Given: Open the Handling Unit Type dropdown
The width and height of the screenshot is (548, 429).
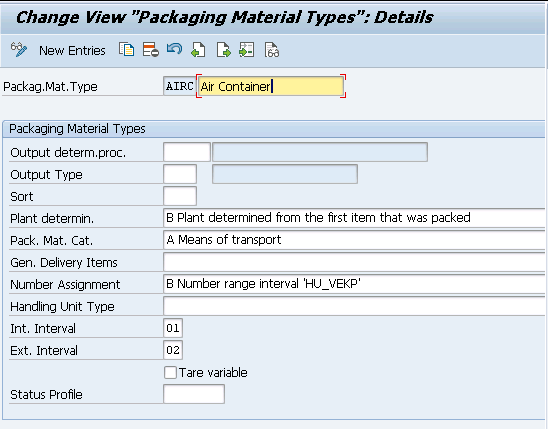Looking at the screenshot, I should coord(354,306).
